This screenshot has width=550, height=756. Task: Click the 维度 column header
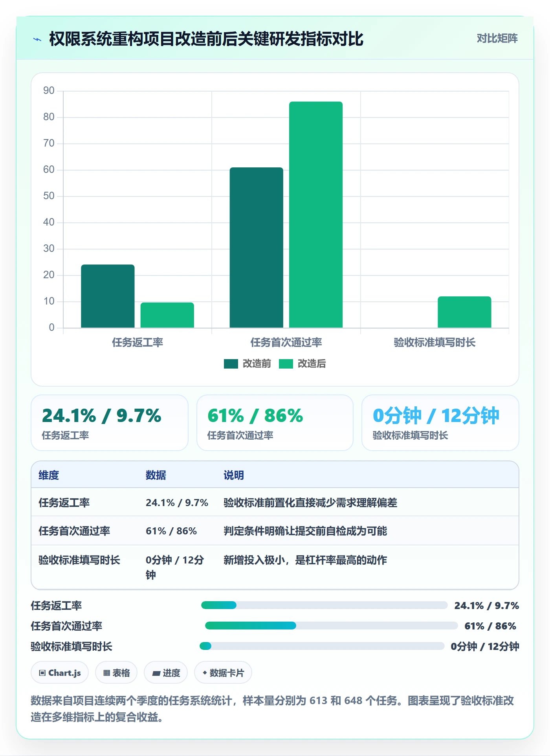coord(49,475)
